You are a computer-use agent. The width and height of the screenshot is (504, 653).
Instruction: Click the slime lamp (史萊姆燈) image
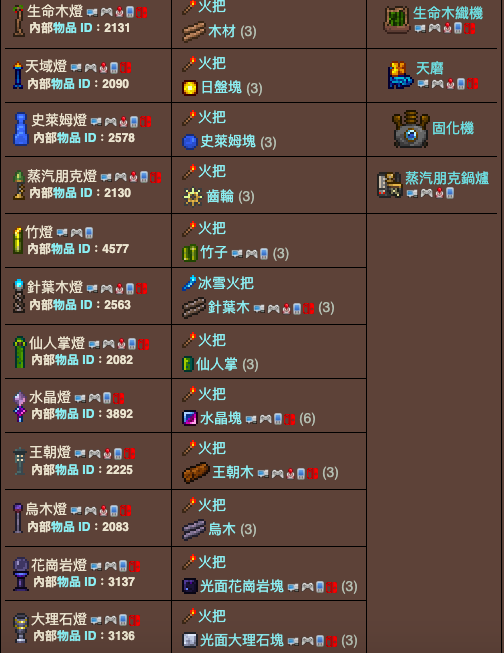[x=20, y=129]
